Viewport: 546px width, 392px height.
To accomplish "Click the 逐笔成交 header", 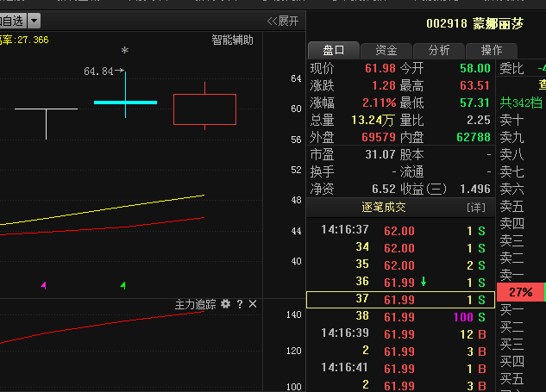I will click(x=383, y=208).
